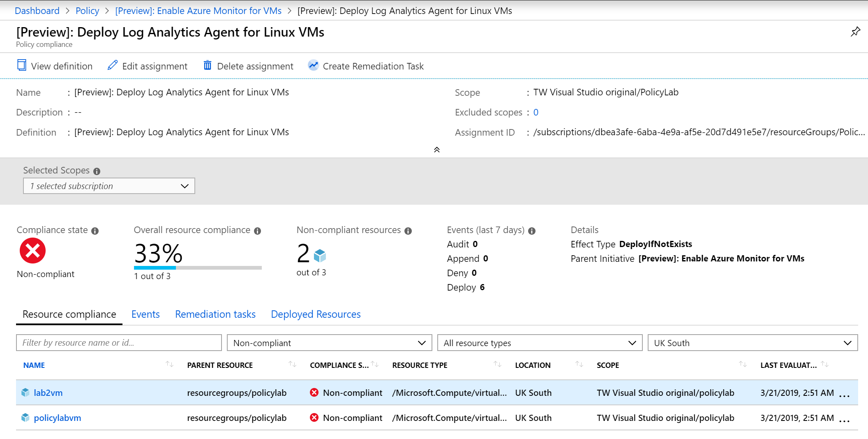This screenshot has height=439, width=868.
Task: Click the Delete assignment trash icon
Action: (207, 66)
